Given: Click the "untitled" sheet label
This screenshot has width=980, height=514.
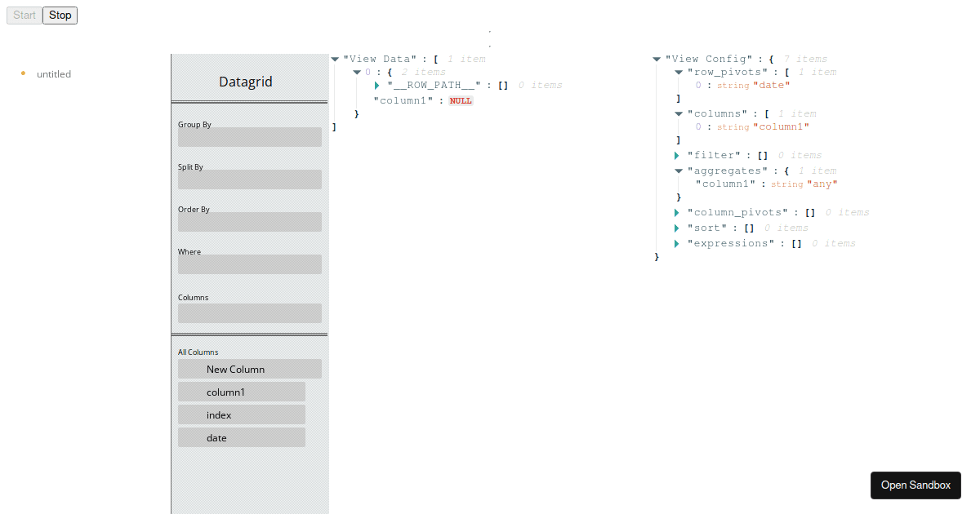Looking at the screenshot, I should tap(54, 73).
